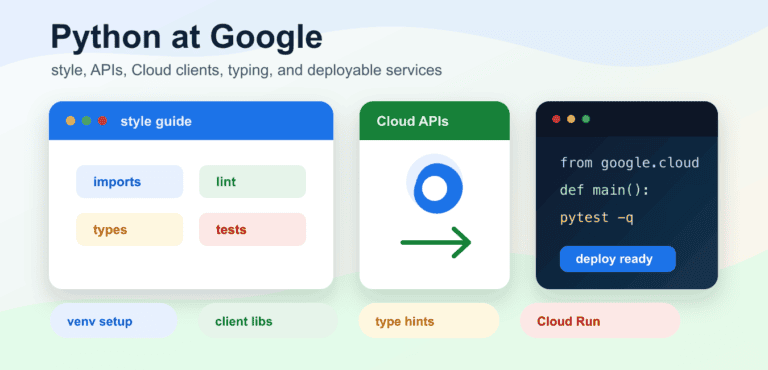Select the imports chip
768x370 pixels.
(129, 182)
